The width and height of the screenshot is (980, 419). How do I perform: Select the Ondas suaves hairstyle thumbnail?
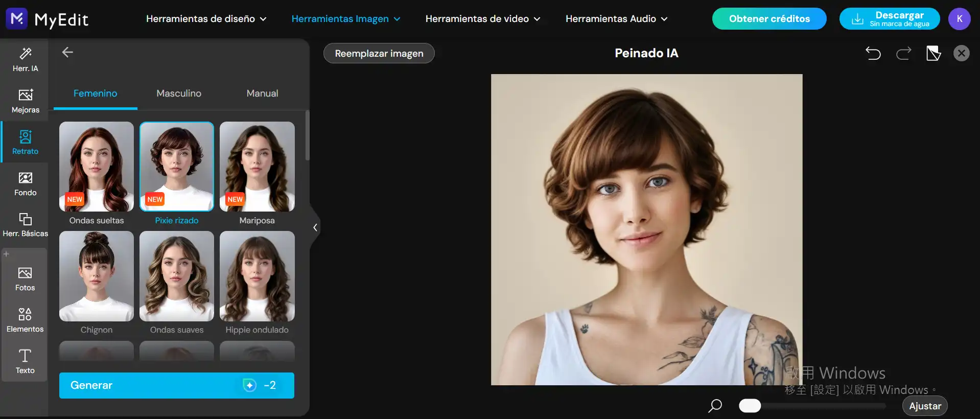click(x=177, y=276)
